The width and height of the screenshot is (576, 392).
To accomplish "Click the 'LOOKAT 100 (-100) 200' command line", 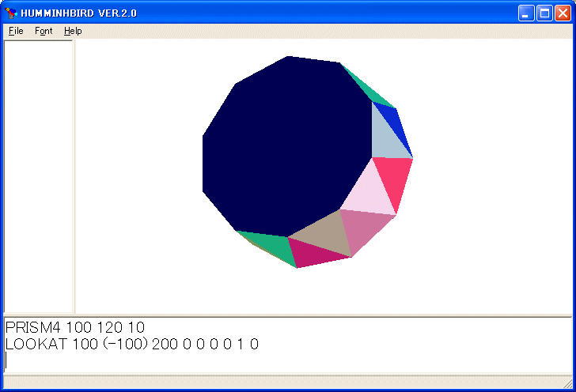I will pyautogui.click(x=132, y=344).
